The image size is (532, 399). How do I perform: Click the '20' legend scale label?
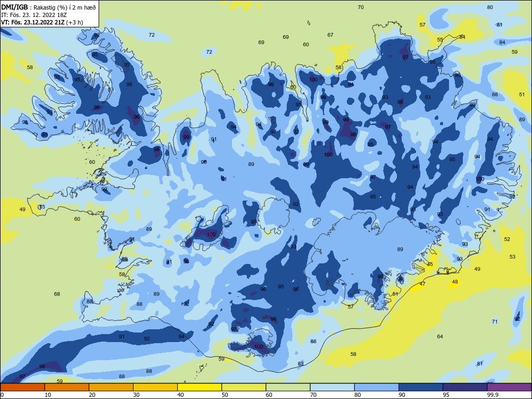[92, 395]
